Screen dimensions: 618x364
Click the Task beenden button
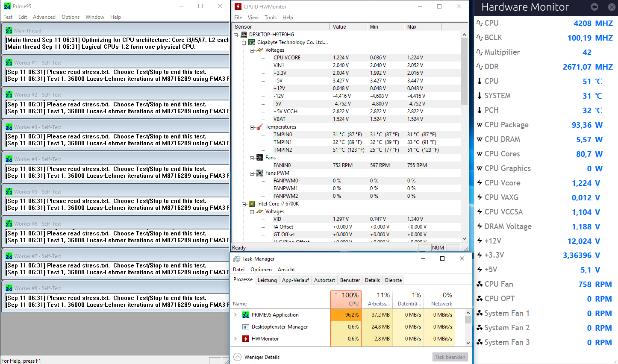pos(450,357)
